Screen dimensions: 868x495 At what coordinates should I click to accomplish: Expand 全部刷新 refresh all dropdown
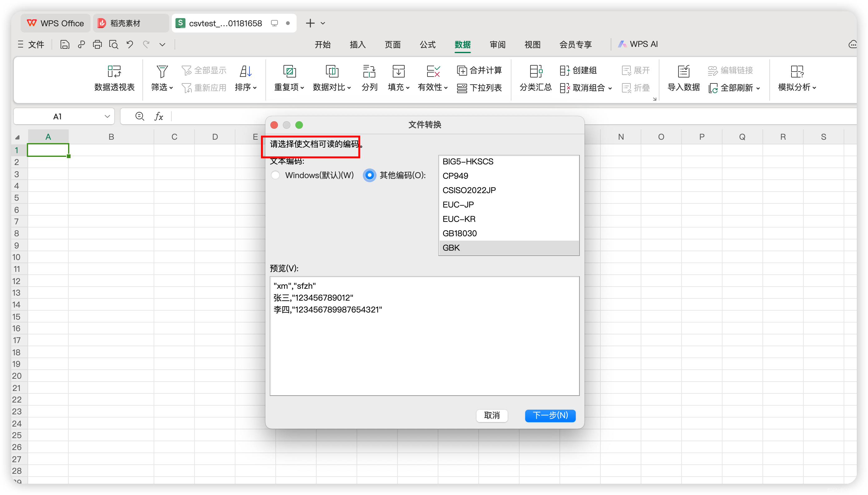click(758, 88)
